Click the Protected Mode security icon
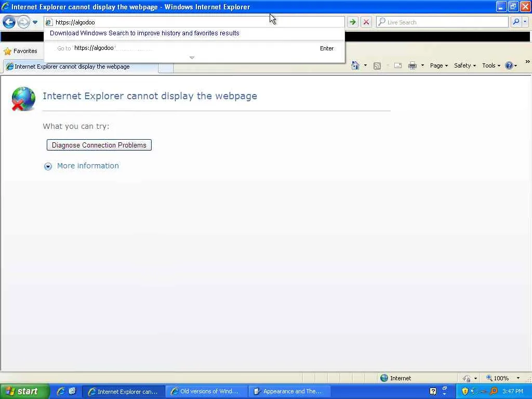The image size is (532, 399). click(x=467, y=378)
